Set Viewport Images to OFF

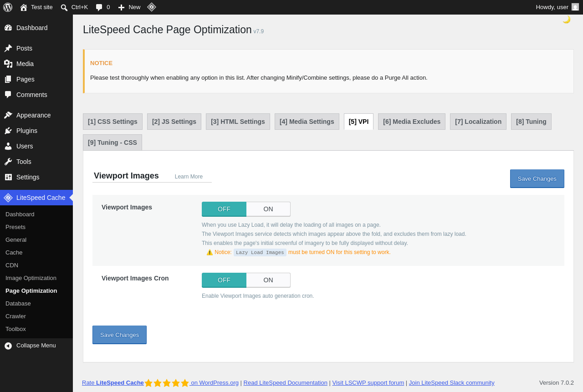click(224, 209)
